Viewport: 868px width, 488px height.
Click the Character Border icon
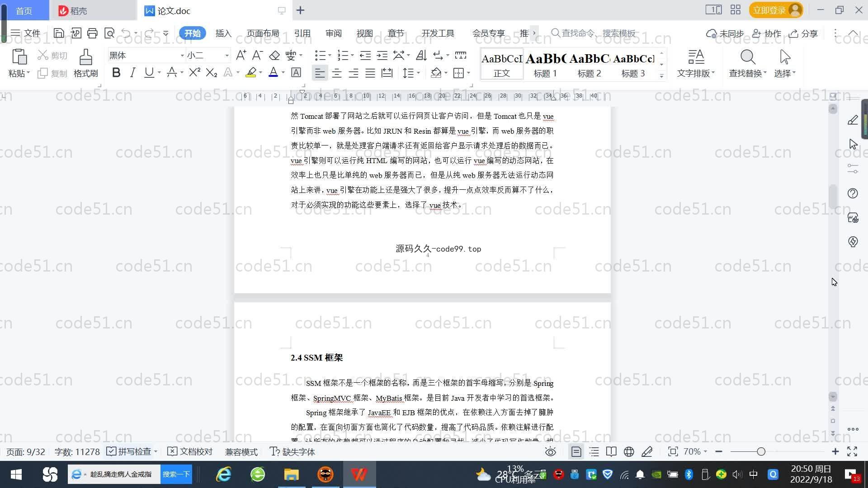click(296, 72)
